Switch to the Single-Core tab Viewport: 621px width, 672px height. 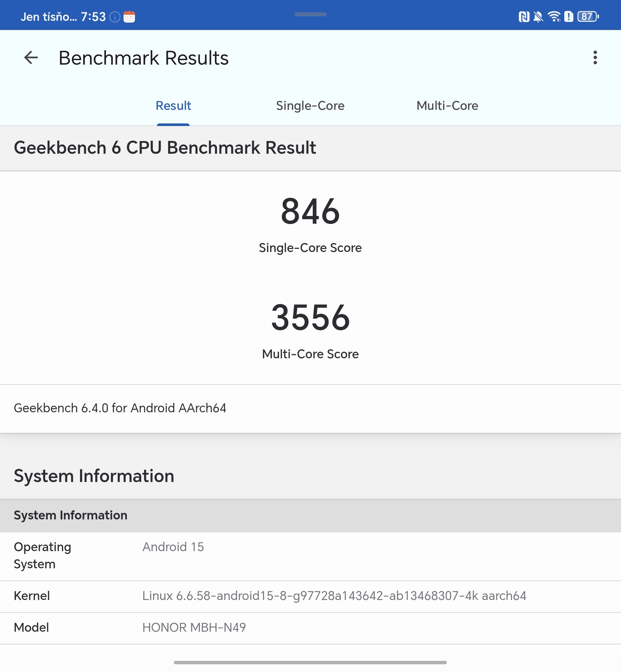310,106
